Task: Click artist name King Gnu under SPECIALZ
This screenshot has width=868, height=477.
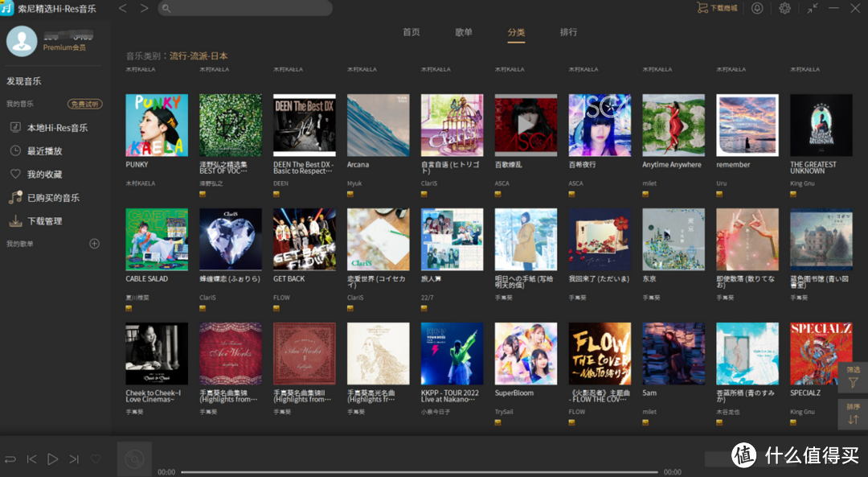Action: coord(802,412)
